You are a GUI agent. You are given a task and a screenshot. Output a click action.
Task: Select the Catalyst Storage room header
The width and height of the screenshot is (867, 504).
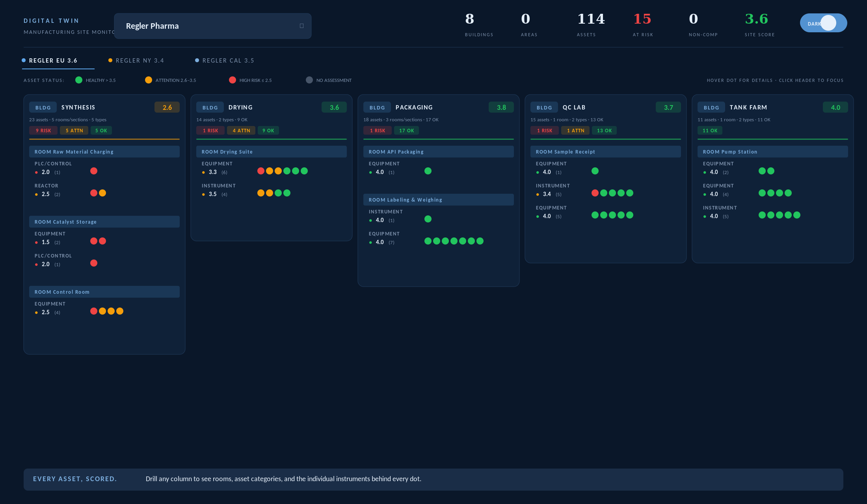pyautogui.click(x=104, y=222)
